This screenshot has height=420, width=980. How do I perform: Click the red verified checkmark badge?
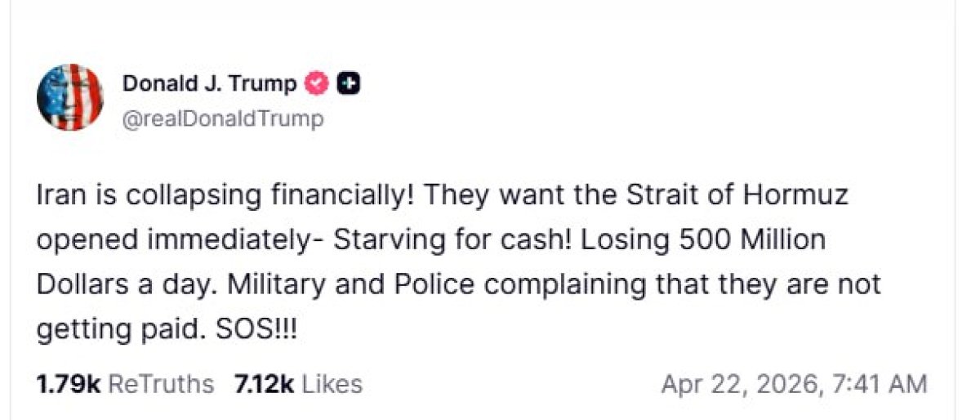(x=316, y=83)
